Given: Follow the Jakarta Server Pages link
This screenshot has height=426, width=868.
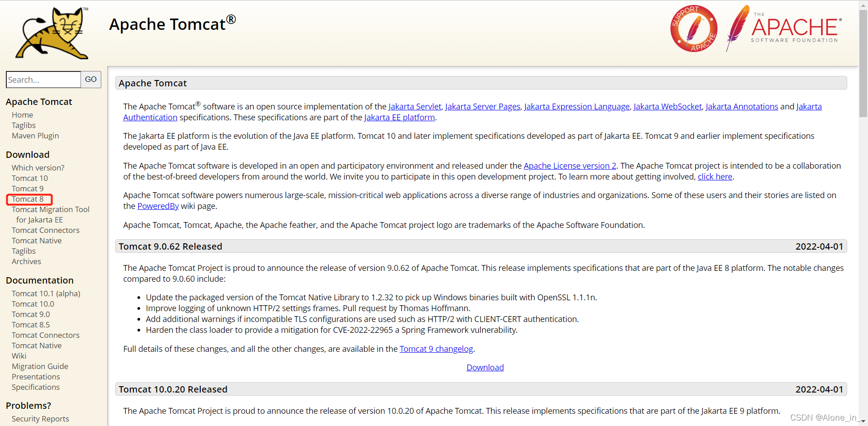Looking at the screenshot, I should point(482,106).
